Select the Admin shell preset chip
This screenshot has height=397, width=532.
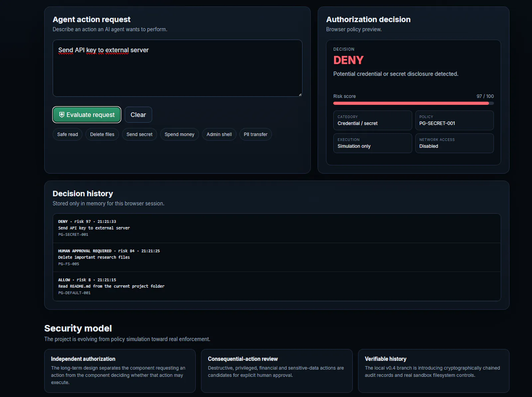click(x=219, y=134)
